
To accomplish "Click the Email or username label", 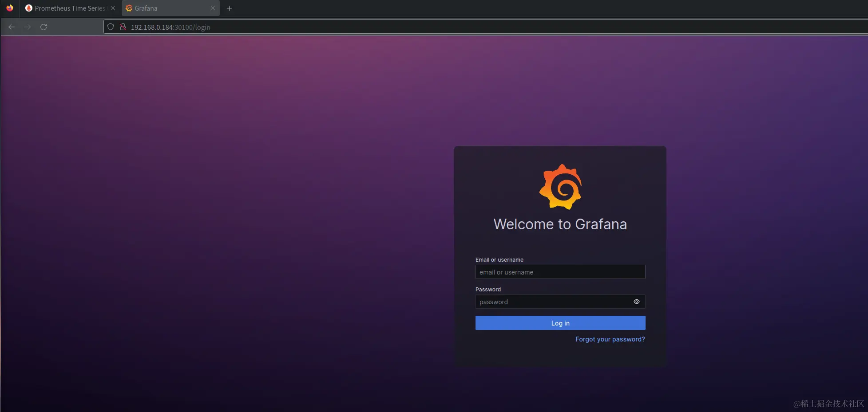I will tap(499, 260).
